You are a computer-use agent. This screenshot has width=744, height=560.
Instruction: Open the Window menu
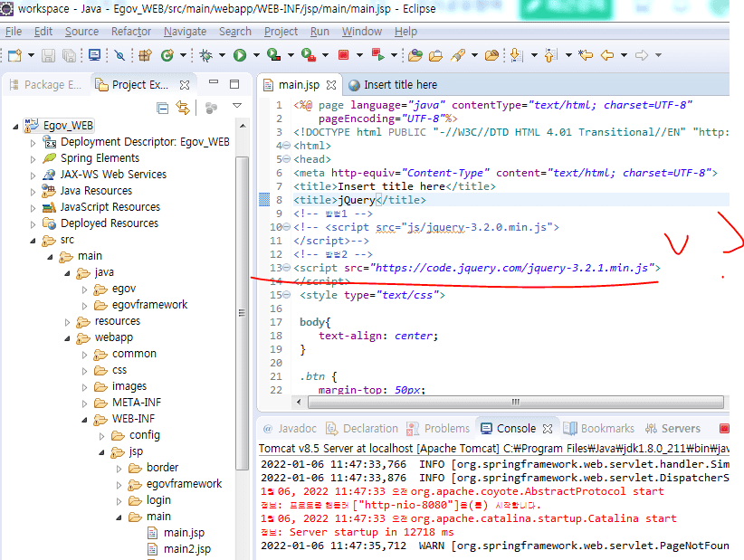click(361, 31)
